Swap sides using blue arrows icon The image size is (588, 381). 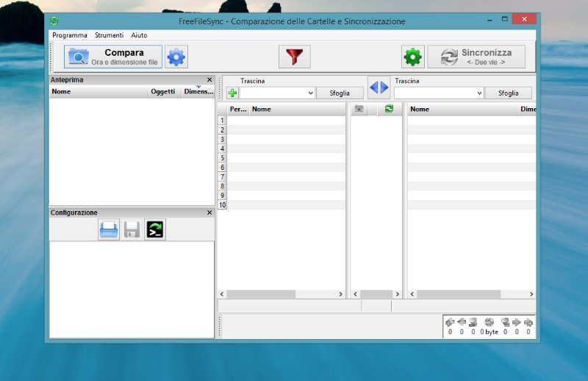pos(379,88)
